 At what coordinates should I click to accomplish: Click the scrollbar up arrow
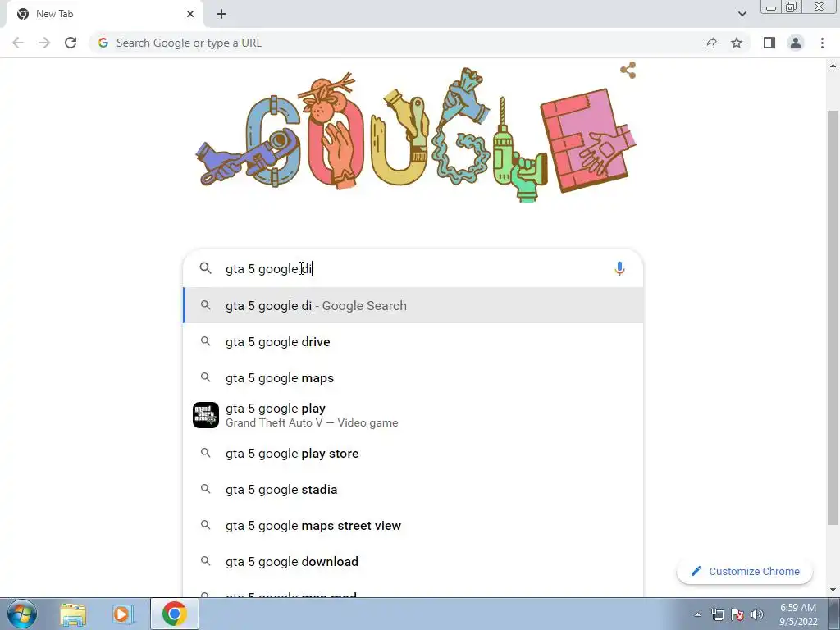pyautogui.click(x=833, y=66)
